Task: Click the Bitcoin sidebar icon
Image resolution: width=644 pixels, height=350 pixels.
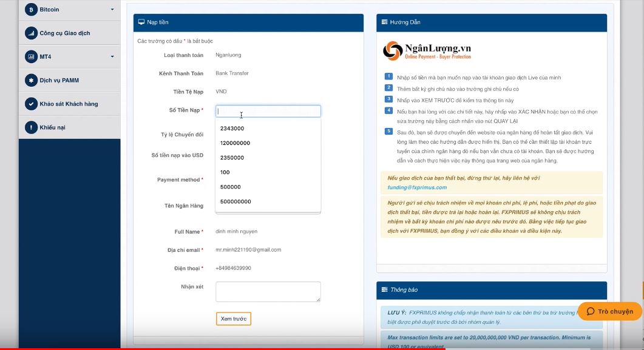Action: click(x=31, y=10)
